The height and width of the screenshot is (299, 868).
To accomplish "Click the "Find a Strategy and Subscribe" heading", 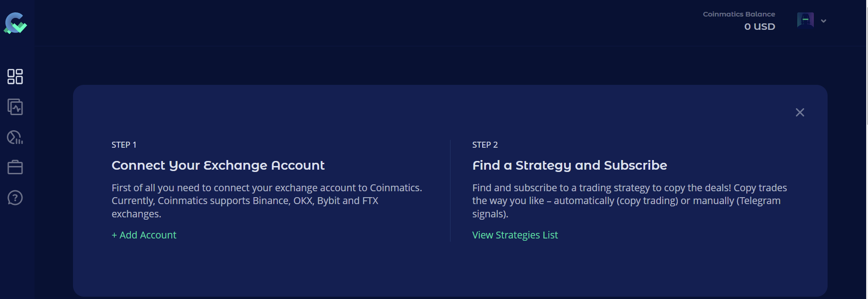I will (x=569, y=166).
